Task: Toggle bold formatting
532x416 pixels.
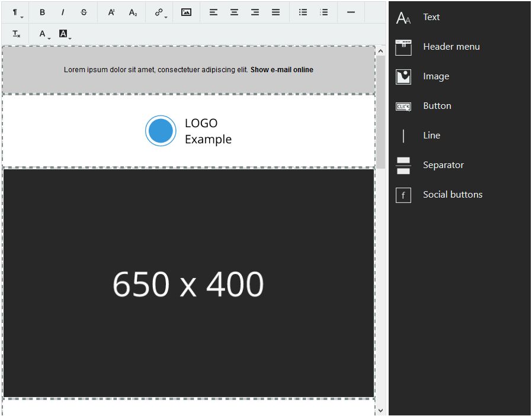Action: coord(42,12)
